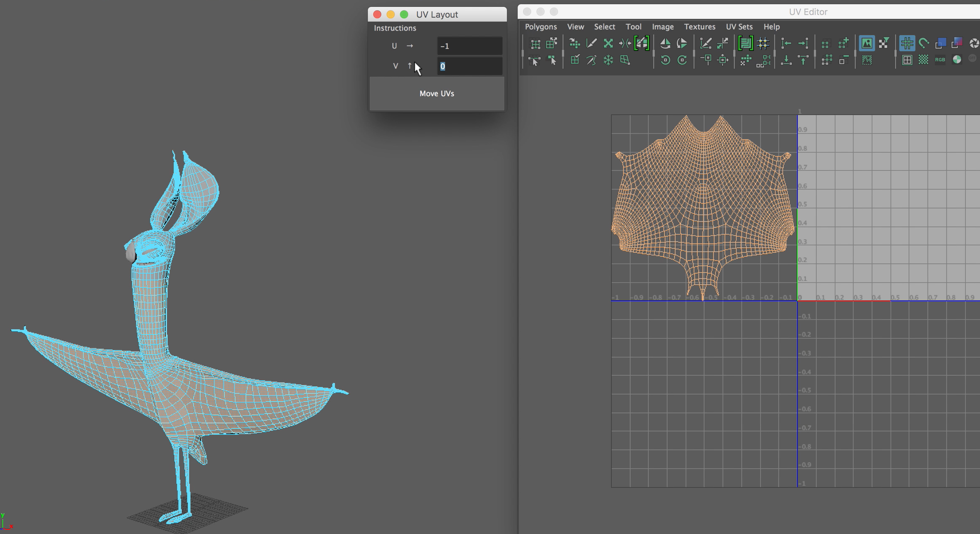Image resolution: width=980 pixels, height=534 pixels.
Task: Toggle the checkered tile display
Action: (923, 60)
